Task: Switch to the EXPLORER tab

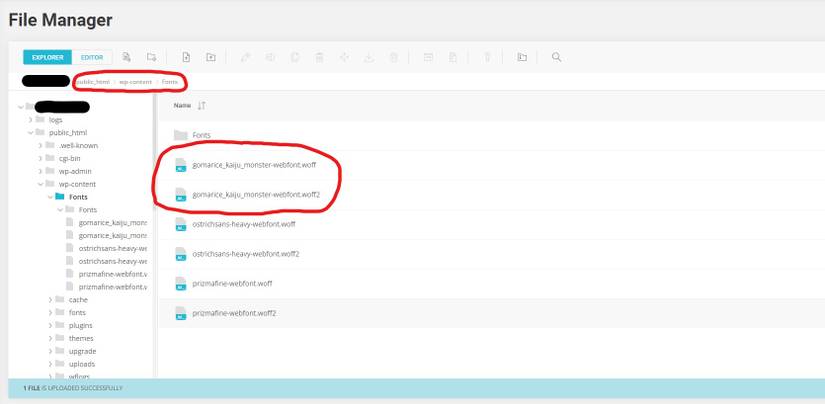Action: point(47,57)
